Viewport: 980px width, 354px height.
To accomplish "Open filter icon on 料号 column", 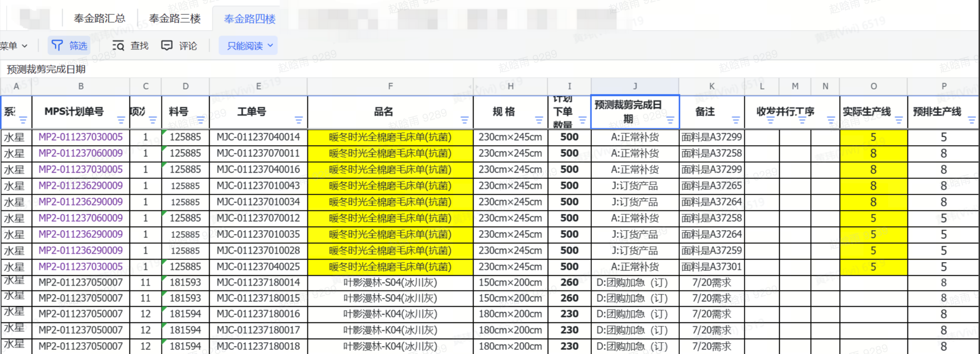I will tap(200, 120).
